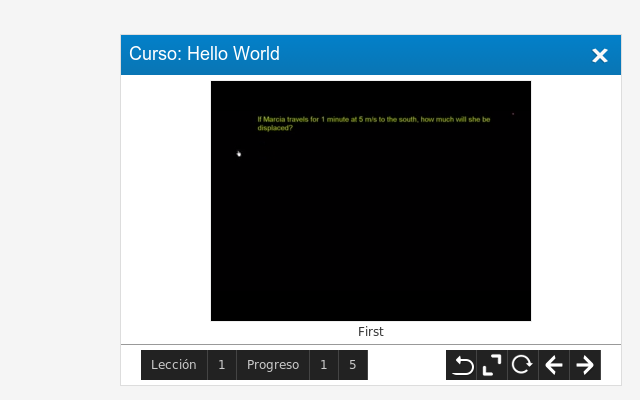
Task: Click the tiny dot in video's upper right
Action: pos(513,114)
